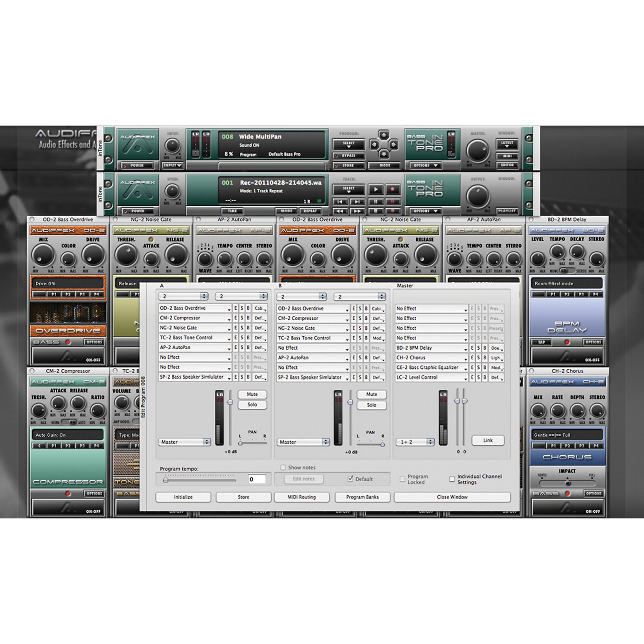
Task: Enable the Show notes checkbox
Action: (x=283, y=467)
